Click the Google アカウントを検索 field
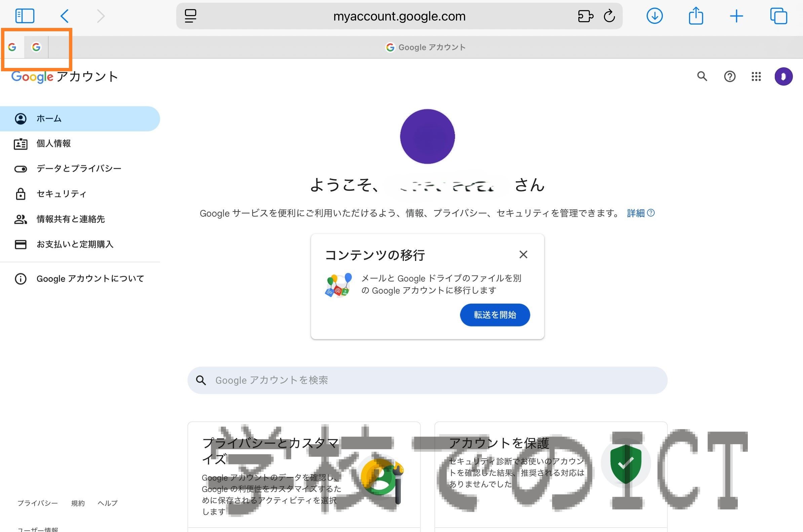Screen dimensions: 803x532 [x=427, y=380]
